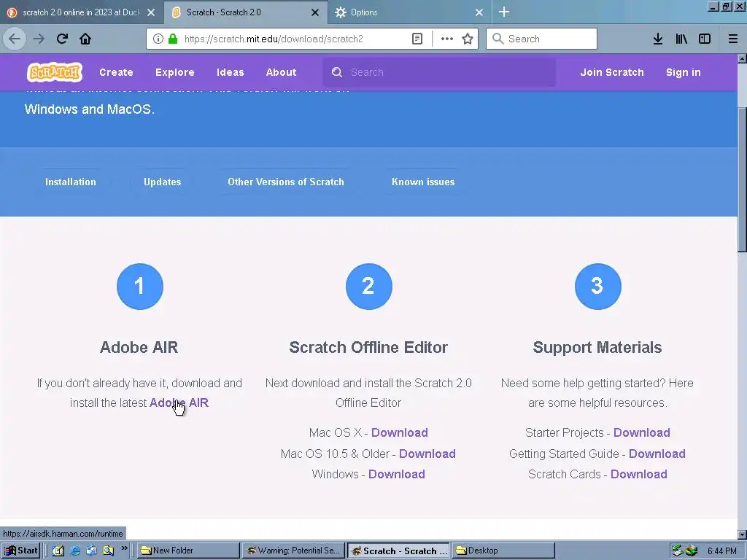Expand the quick launch chevron

point(124,548)
